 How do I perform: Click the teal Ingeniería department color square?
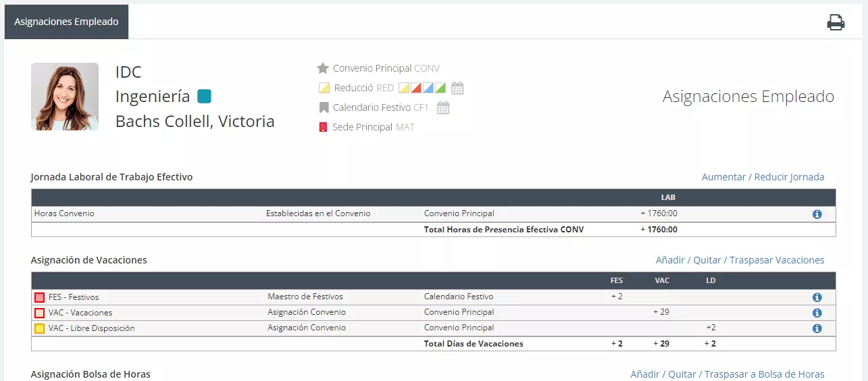204,97
